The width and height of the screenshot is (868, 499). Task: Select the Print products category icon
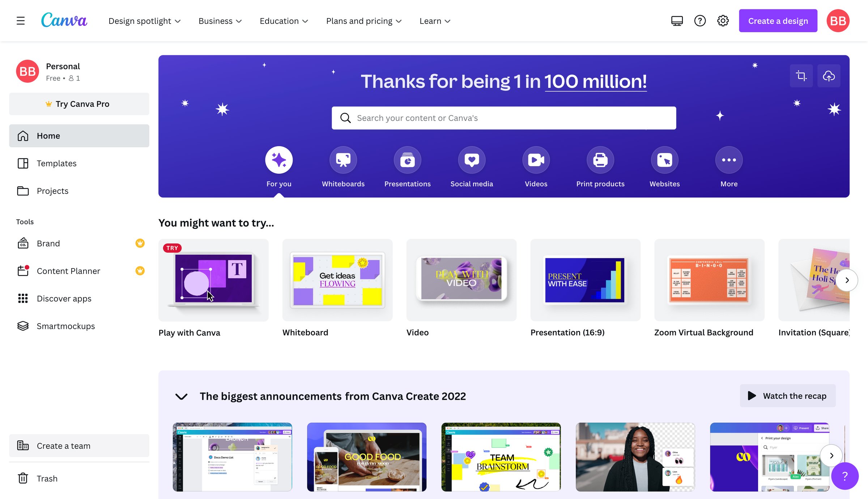pyautogui.click(x=600, y=160)
